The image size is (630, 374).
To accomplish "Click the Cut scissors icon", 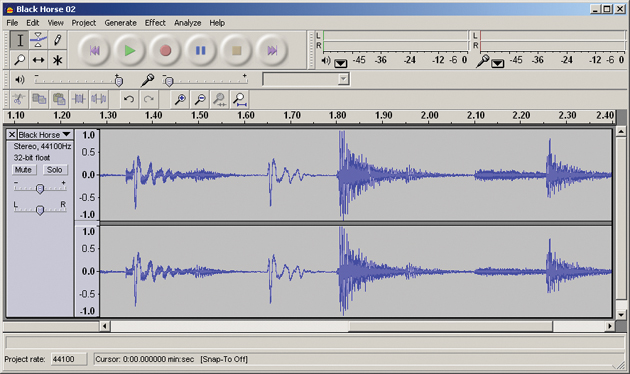I will (x=19, y=99).
